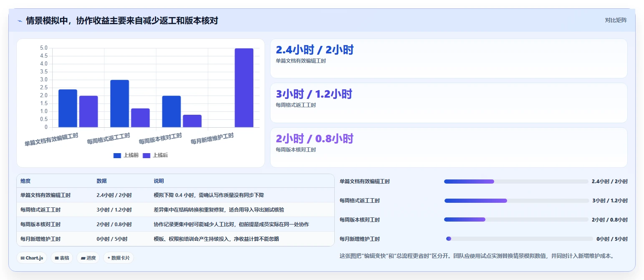Click the 每周版本核对工时 progress bar

516,219
